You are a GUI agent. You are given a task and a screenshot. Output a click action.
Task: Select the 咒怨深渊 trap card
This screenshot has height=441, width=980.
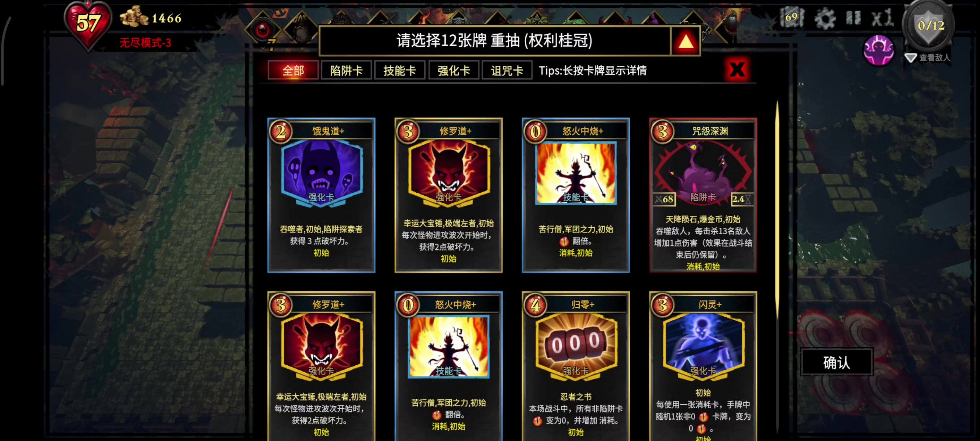coord(703,195)
